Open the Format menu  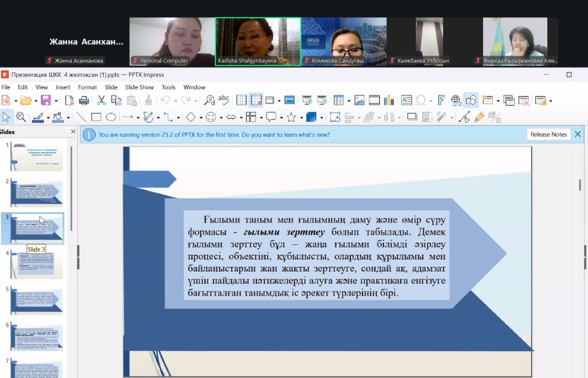[87, 87]
